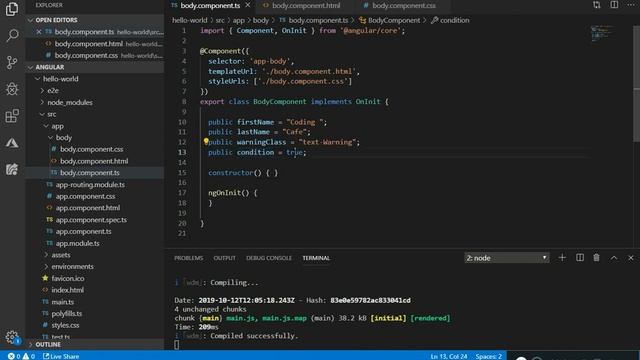The width and height of the screenshot is (640, 360).
Task: Click the errors count in status bar
Action: pyautogui.click(x=14, y=356)
